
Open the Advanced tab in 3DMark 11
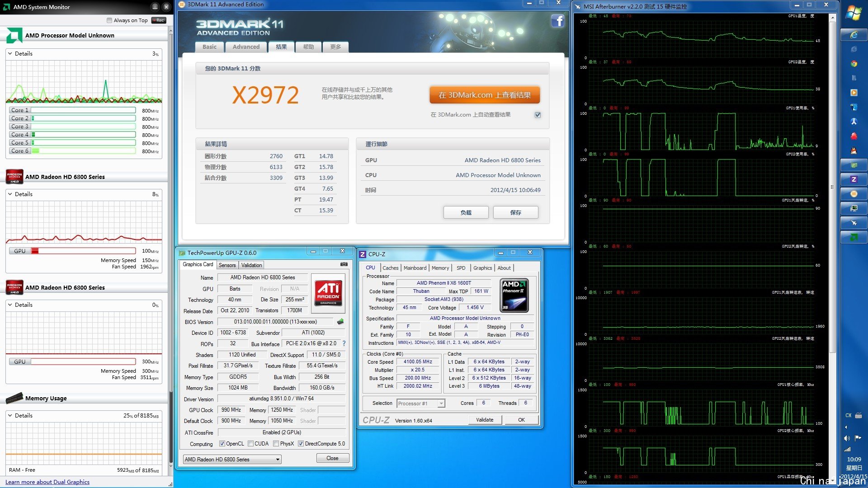point(246,47)
